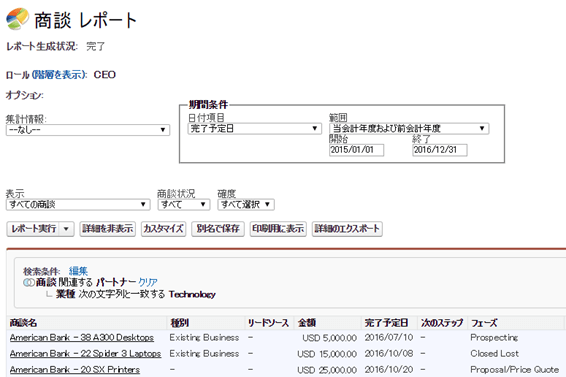
Task: Click the amount cell USD 5,000.00
Action: (x=329, y=338)
